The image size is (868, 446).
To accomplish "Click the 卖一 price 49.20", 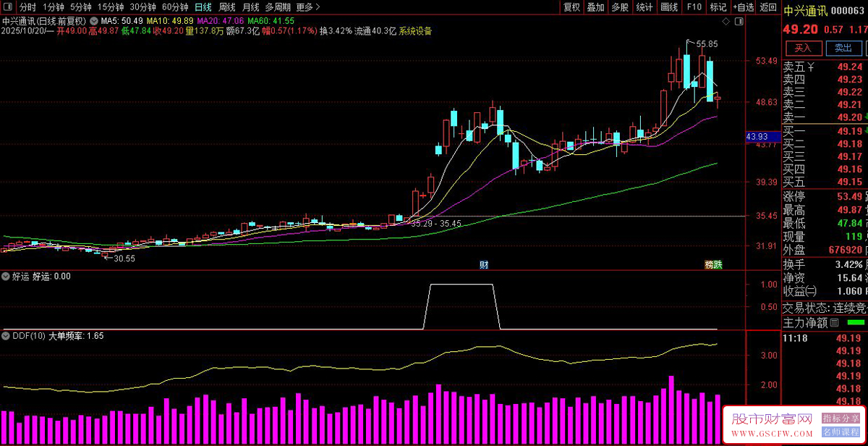I will (x=850, y=117).
